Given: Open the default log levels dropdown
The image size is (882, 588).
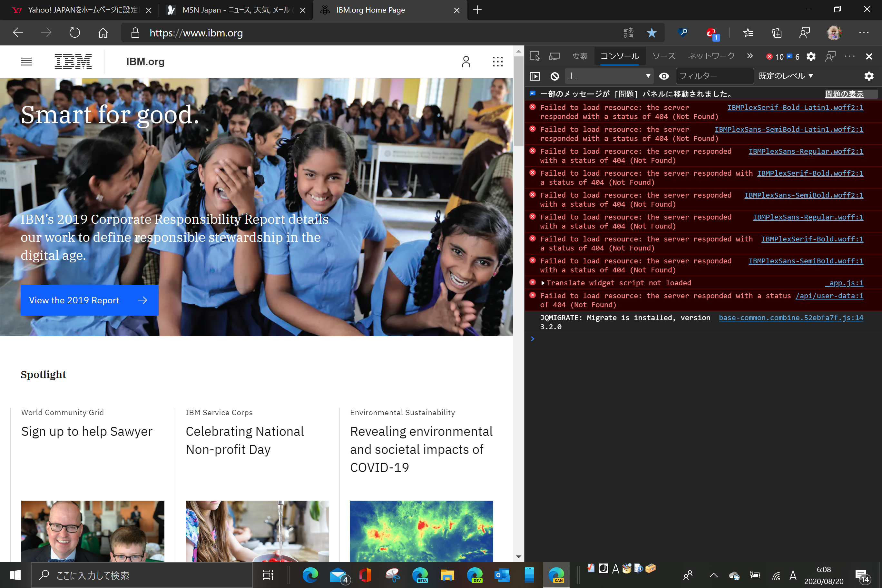Looking at the screenshot, I should tap(786, 76).
